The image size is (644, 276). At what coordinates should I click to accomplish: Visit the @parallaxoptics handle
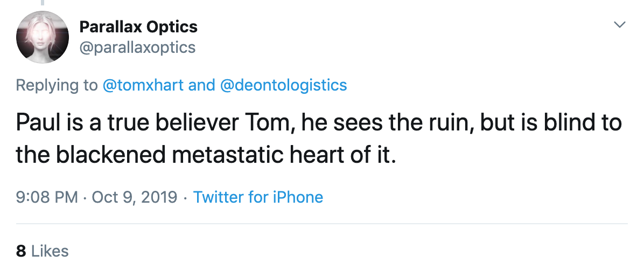pyautogui.click(x=137, y=47)
